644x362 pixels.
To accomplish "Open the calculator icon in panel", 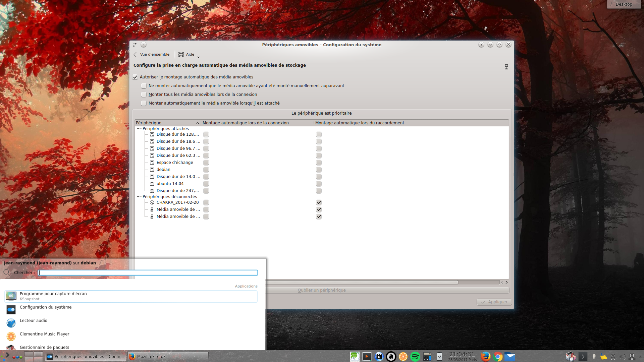I will [427, 357].
